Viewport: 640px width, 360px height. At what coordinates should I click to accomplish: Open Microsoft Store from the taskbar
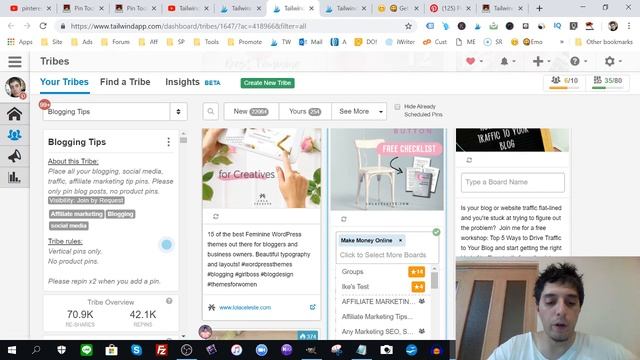click(x=111, y=350)
